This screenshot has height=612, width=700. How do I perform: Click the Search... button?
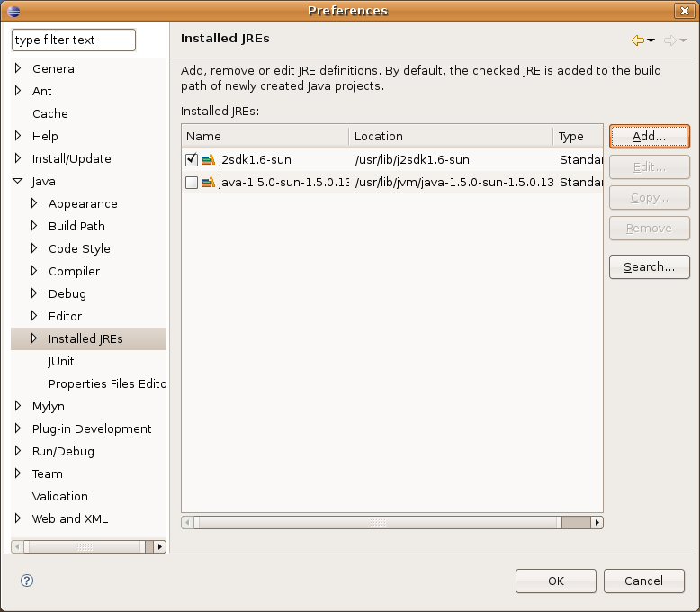pos(649,267)
